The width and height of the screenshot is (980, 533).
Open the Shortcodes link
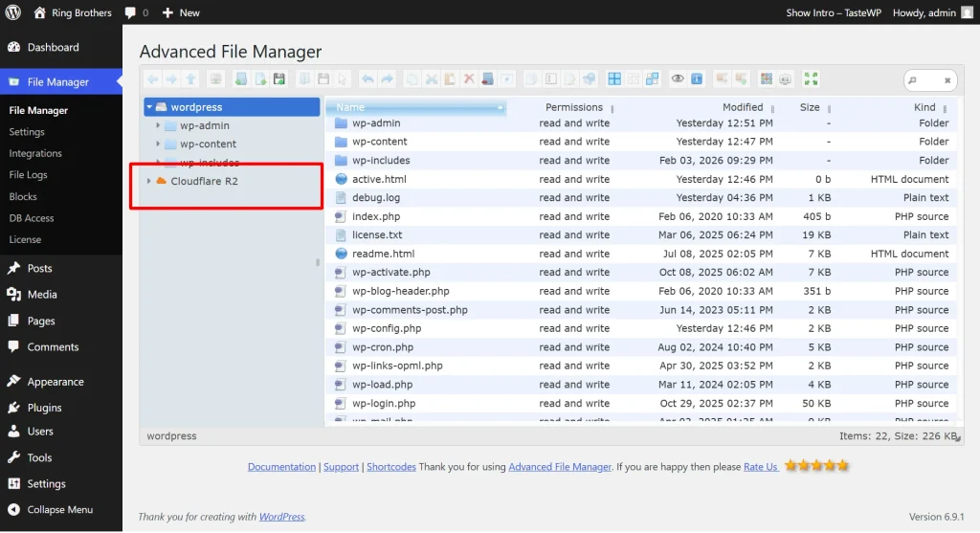391,467
